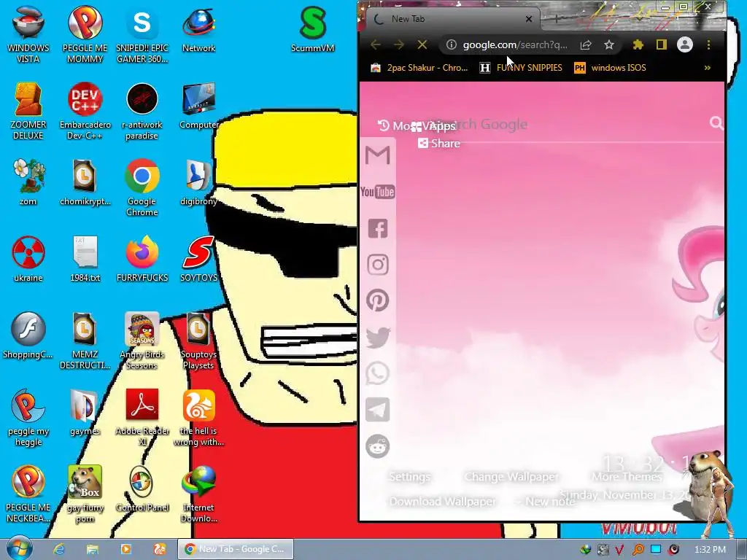The height and width of the screenshot is (560, 747).
Task: Stop loading the page in Chrome
Action: [422, 44]
